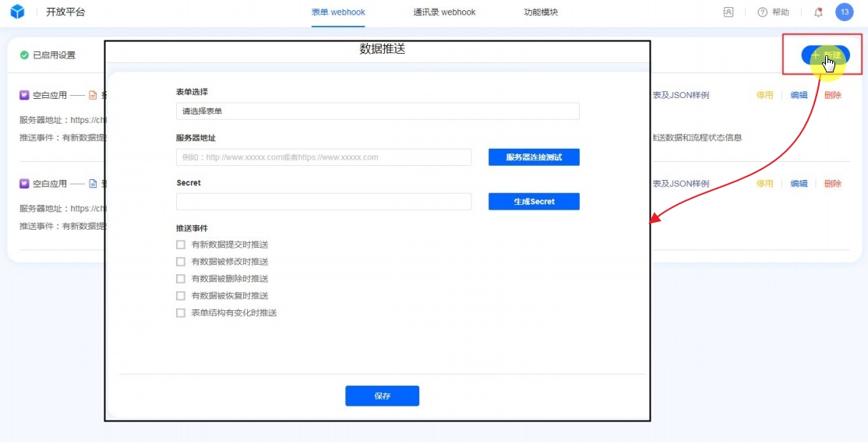Open the 功能模块 tab
The height and width of the screenshot is (444, 868).
(541, 12)
